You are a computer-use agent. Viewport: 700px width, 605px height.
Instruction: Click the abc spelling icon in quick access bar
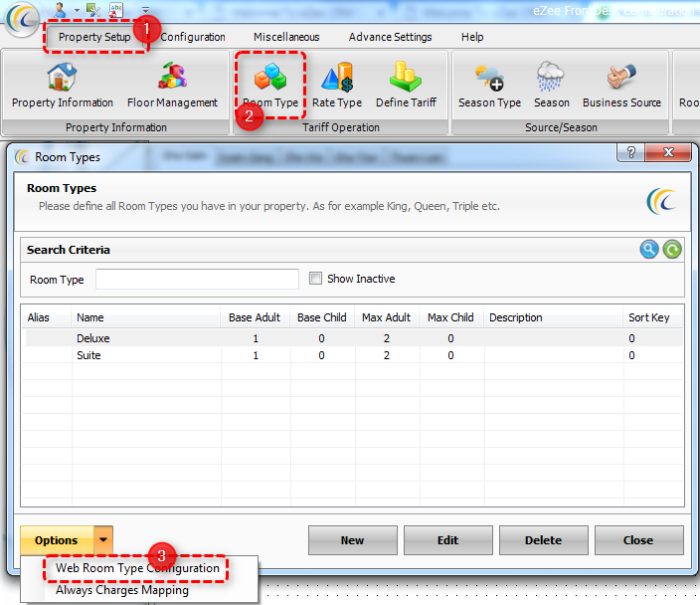116,9
